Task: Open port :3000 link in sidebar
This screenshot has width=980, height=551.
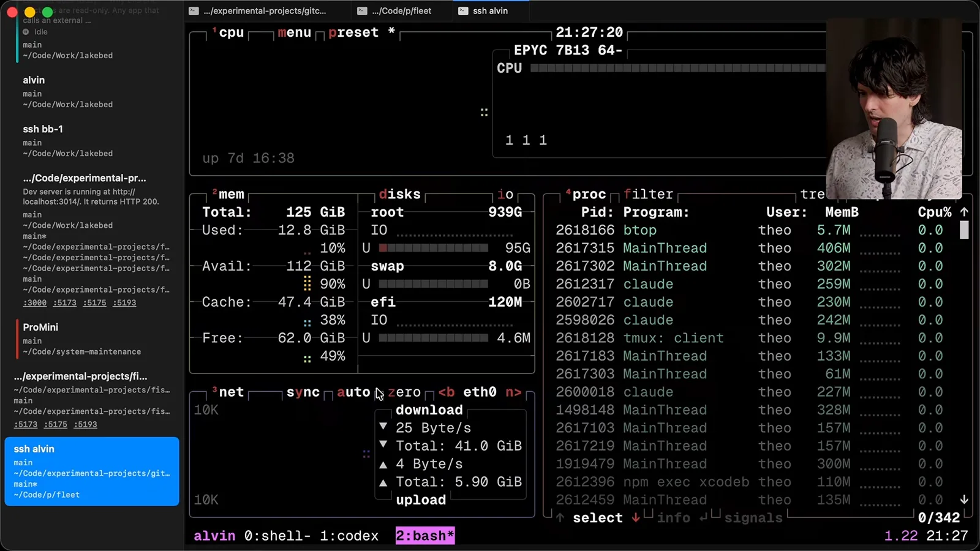Action: [35, 302]
